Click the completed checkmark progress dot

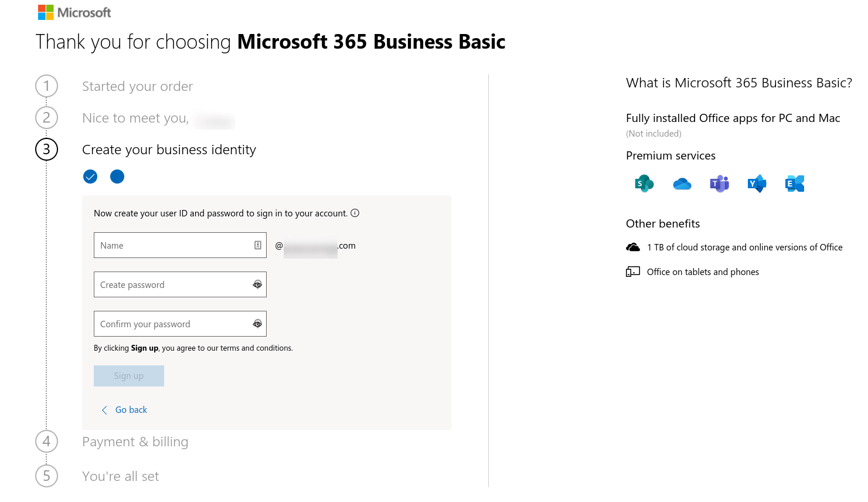[90, 176]
